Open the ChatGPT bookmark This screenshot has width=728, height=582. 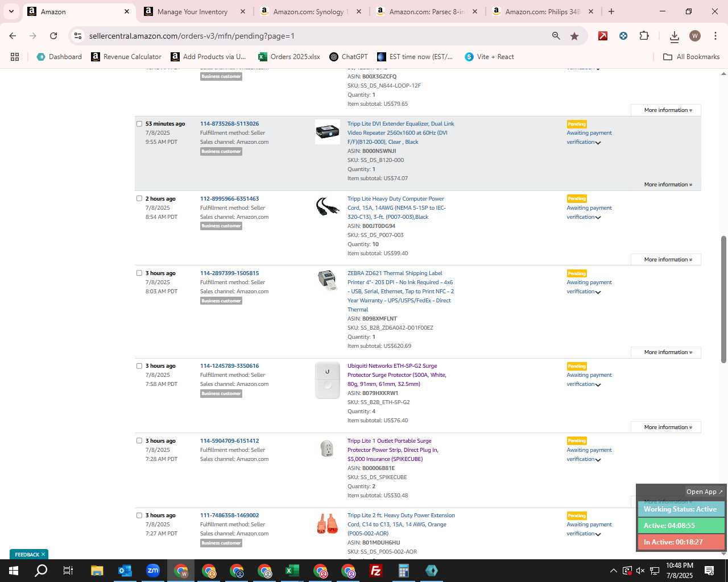point(349,57)
